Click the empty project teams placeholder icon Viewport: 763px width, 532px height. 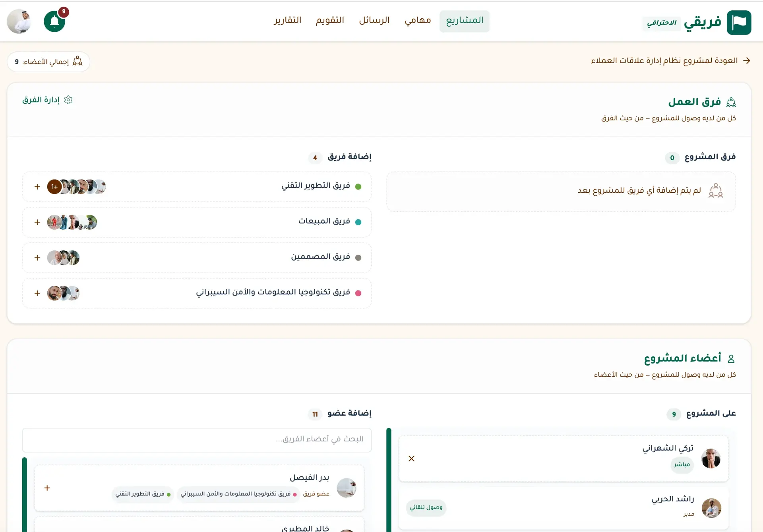716,191
